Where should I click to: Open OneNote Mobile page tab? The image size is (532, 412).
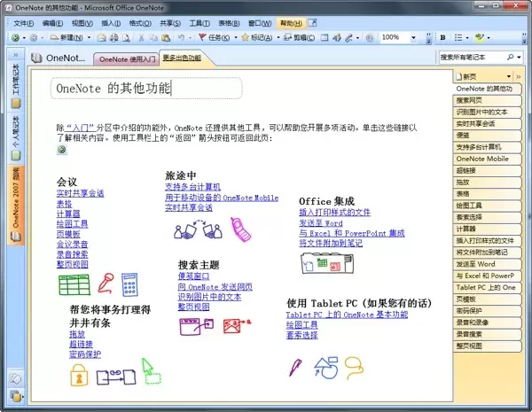click(x=487, y=159)
